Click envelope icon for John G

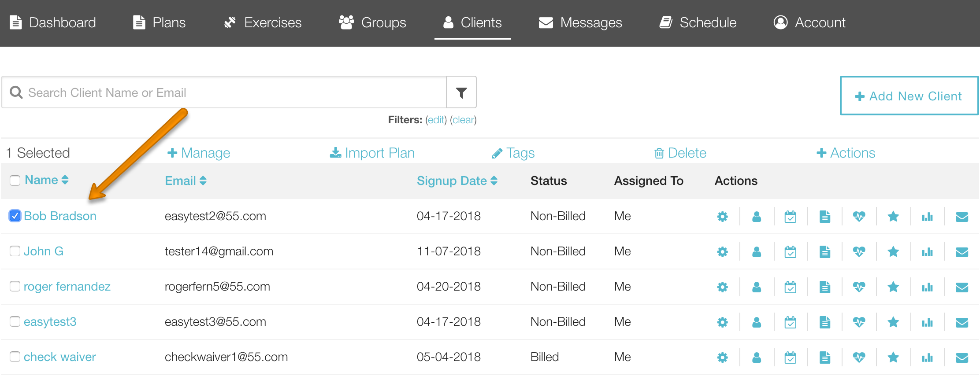click(x=962, y=252)
